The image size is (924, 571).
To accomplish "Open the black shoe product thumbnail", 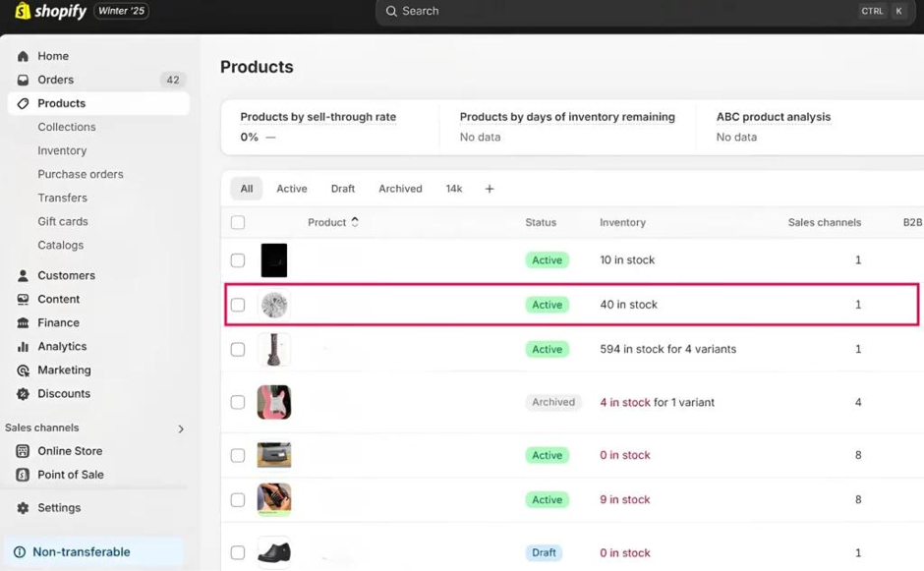I will pos(274,552).
